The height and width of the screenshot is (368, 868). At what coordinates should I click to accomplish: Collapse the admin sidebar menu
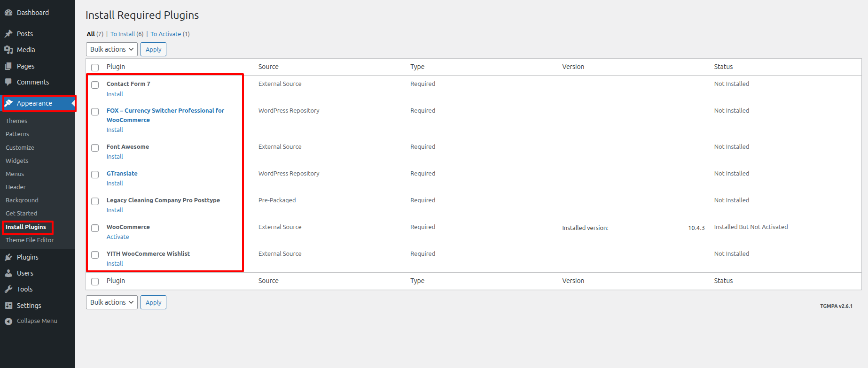pos(31,321)
